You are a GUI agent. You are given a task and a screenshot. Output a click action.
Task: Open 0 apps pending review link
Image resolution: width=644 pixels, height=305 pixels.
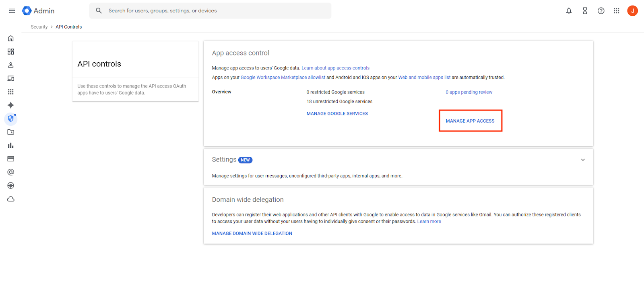pyautogui.click(x=469, y=92)
